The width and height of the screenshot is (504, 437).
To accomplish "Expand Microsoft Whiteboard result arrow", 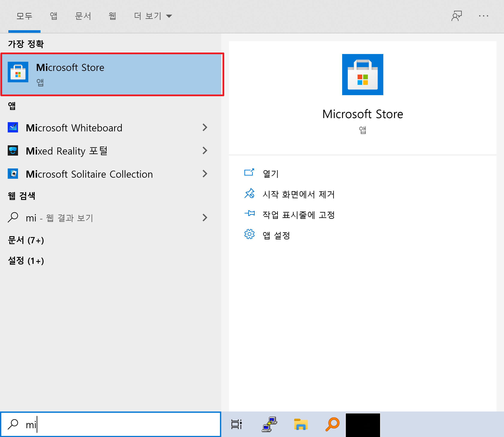I will pos(205,128).
